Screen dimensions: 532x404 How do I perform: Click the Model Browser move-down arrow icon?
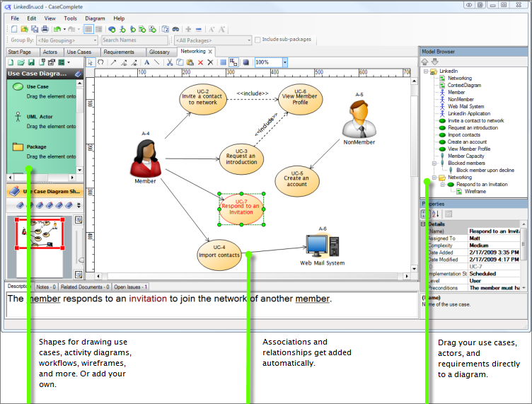click(x=435, y=62)
